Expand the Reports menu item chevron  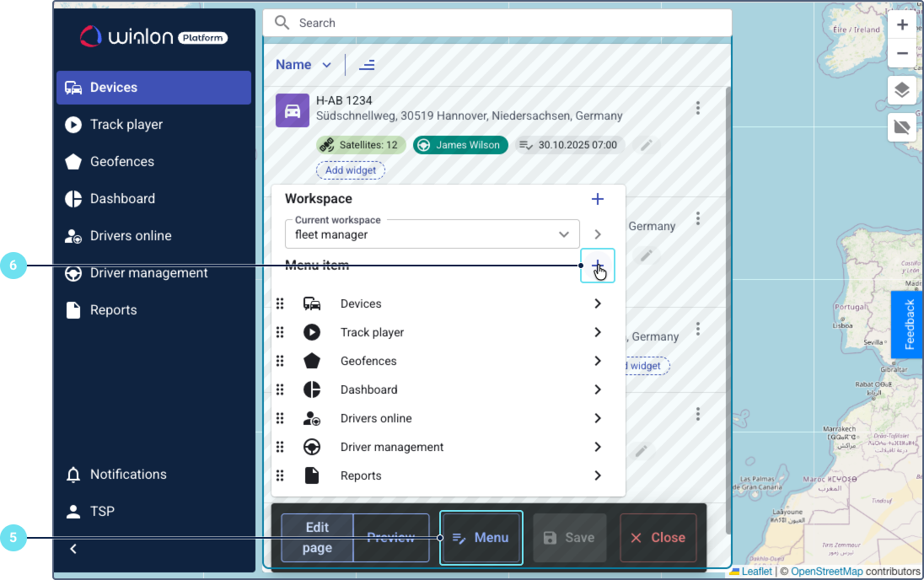[597, 475]
